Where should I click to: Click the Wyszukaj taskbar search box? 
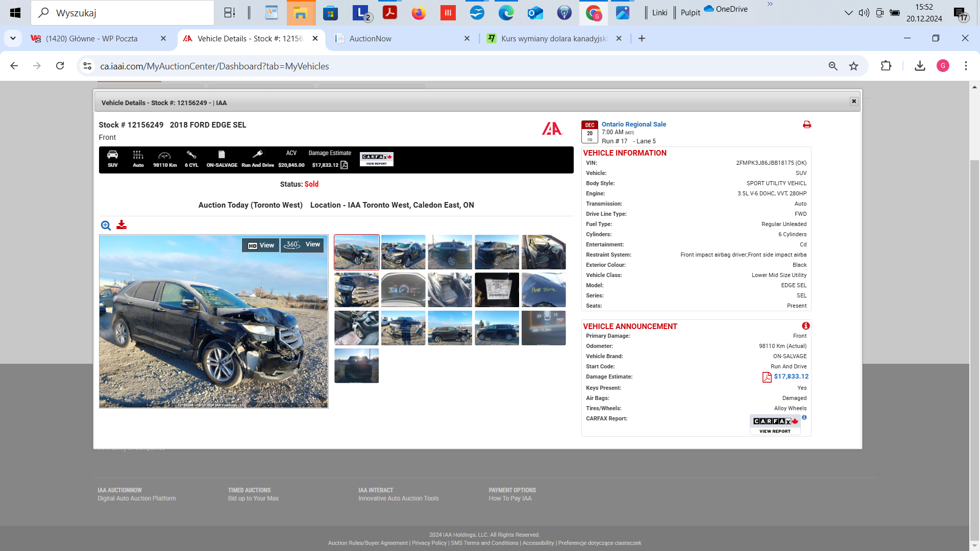tap(122, 13)
